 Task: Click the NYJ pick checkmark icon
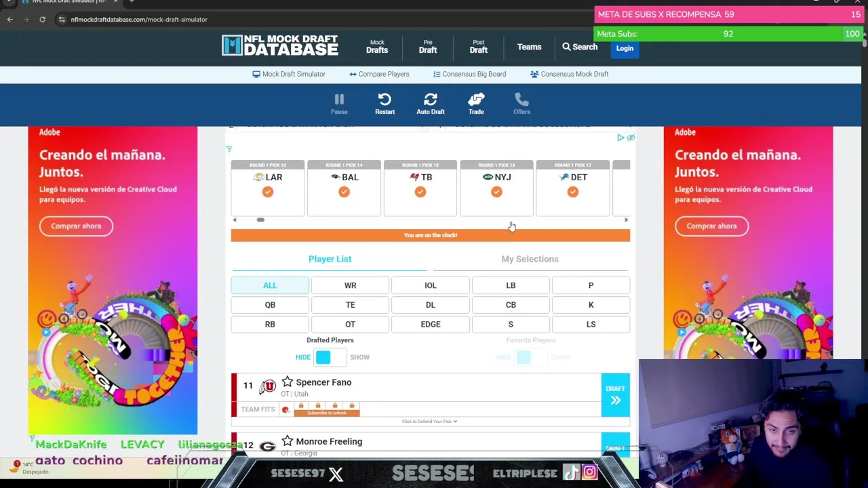[496, 192]
